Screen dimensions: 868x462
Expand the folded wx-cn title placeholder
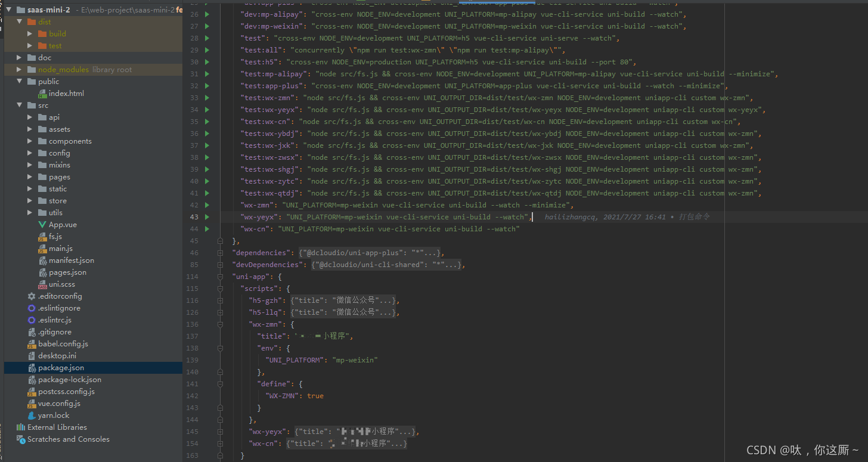pos(347,444)
